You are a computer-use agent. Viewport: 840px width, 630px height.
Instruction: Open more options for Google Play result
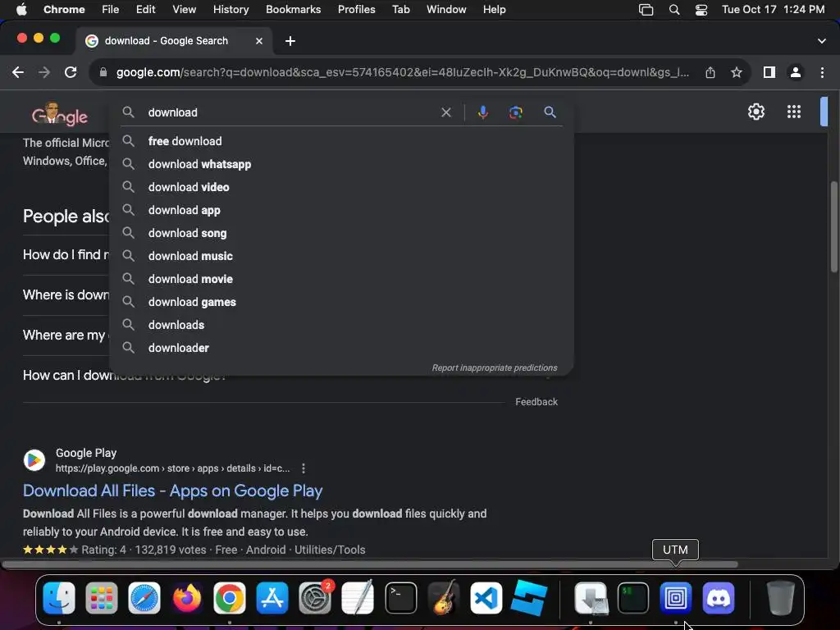tap(304, 468)
